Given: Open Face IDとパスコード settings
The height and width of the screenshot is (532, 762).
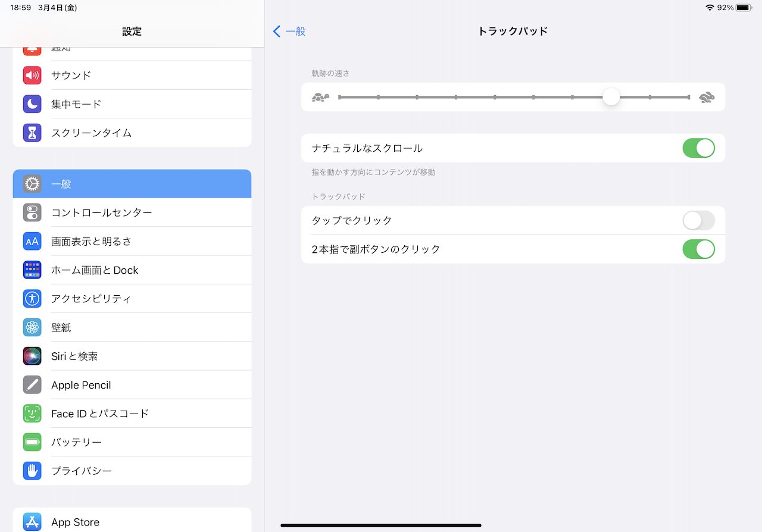Looking at the screenshot, I should pos(132,414).
